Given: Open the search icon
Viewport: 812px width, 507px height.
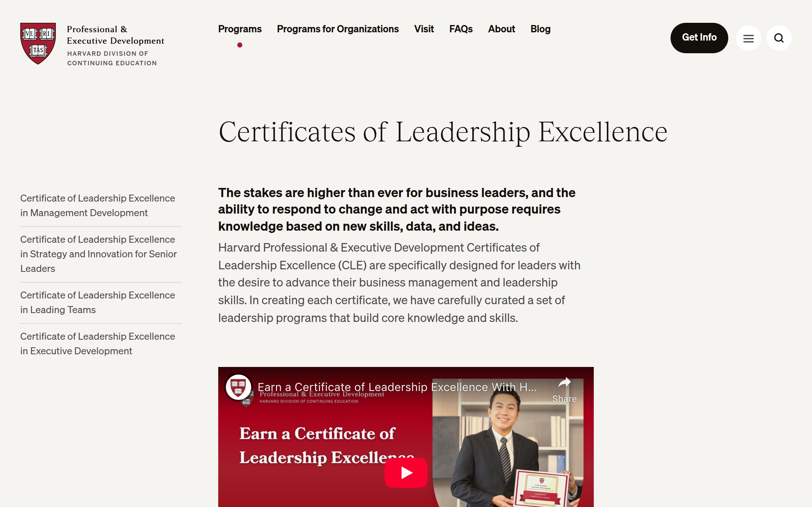Looking at the screenshot, I should pos(779,38).
